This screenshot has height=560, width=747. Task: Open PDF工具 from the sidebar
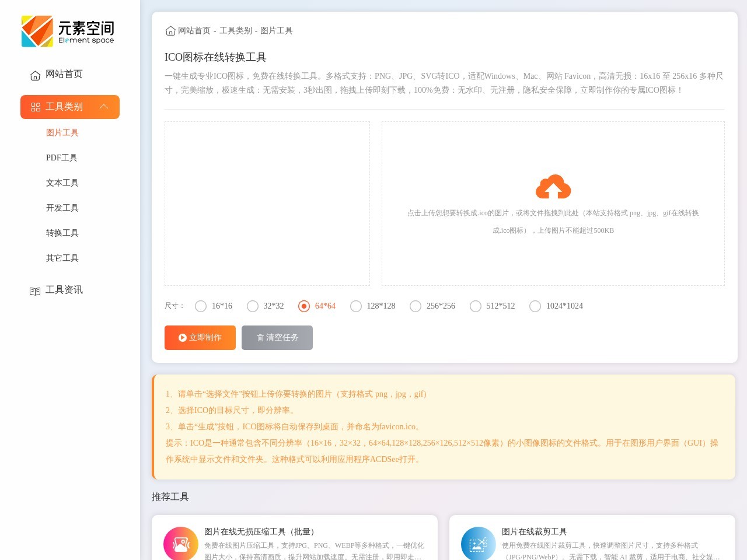(62, 157)
